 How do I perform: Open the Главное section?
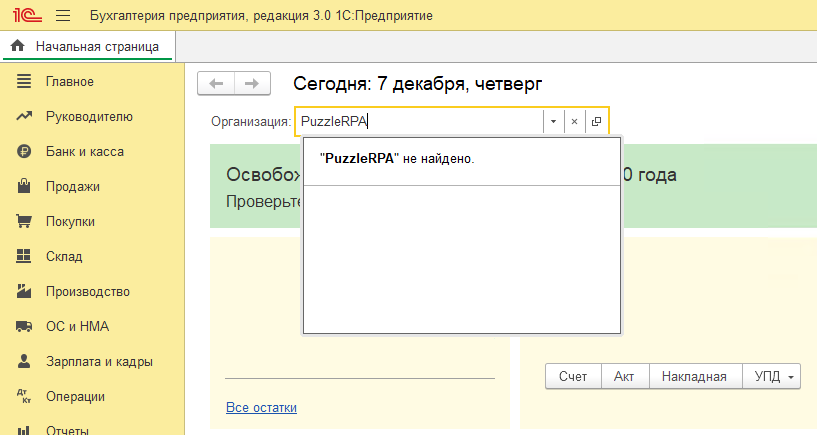70,82
